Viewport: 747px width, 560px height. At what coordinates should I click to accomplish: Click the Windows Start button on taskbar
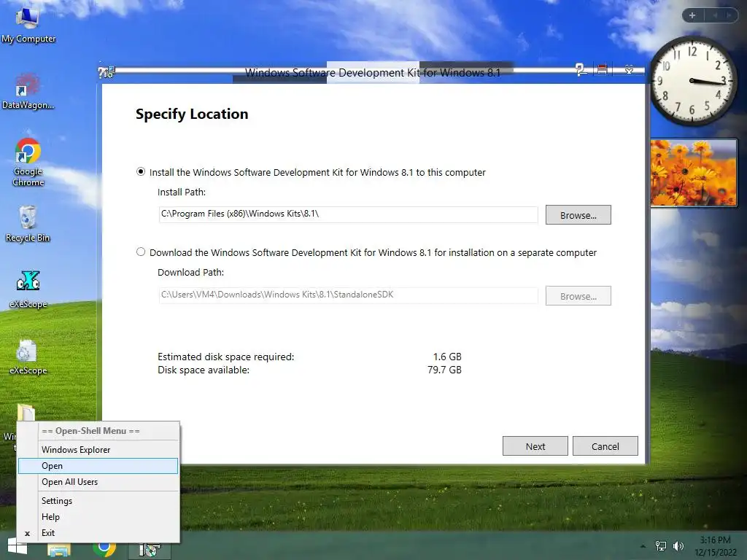tap(18, 548)
